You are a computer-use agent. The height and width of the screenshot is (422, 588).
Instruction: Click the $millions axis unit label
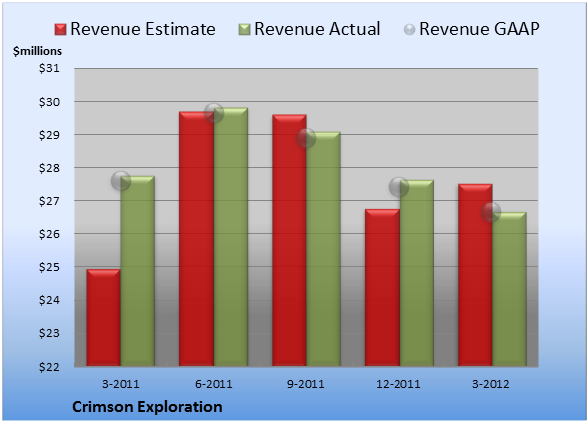pos(37,51)
